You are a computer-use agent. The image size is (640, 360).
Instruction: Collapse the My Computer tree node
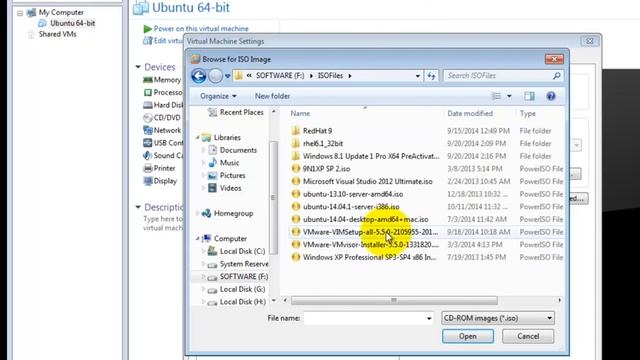pos(20,13)
